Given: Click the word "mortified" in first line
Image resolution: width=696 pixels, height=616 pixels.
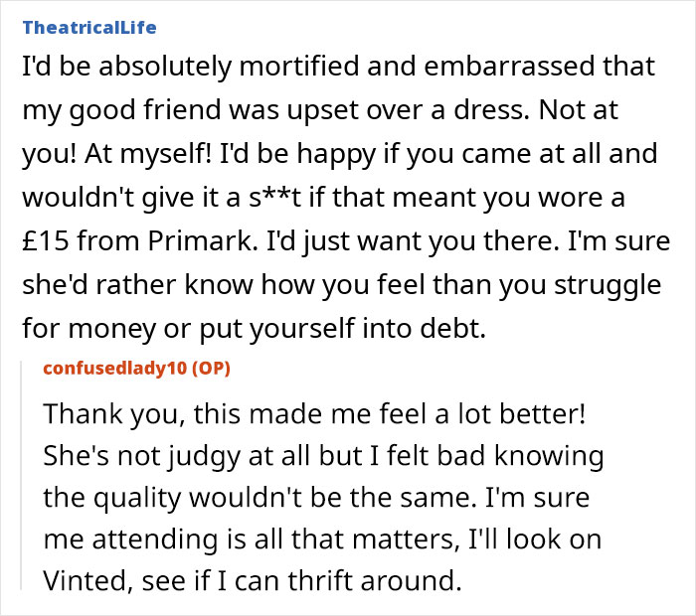Looking at the screenshot, I should pos(298,67).
